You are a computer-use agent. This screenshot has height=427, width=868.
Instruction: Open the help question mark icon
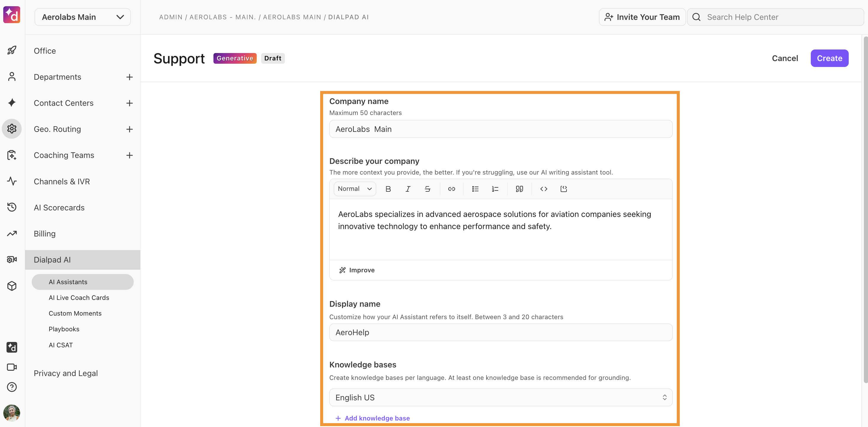point(12,387)
